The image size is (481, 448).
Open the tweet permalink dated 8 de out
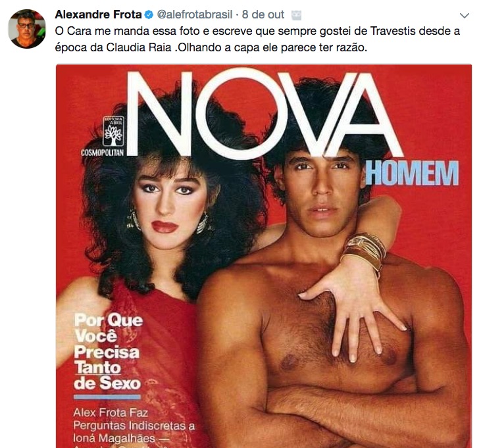click(x=263, y=14)
